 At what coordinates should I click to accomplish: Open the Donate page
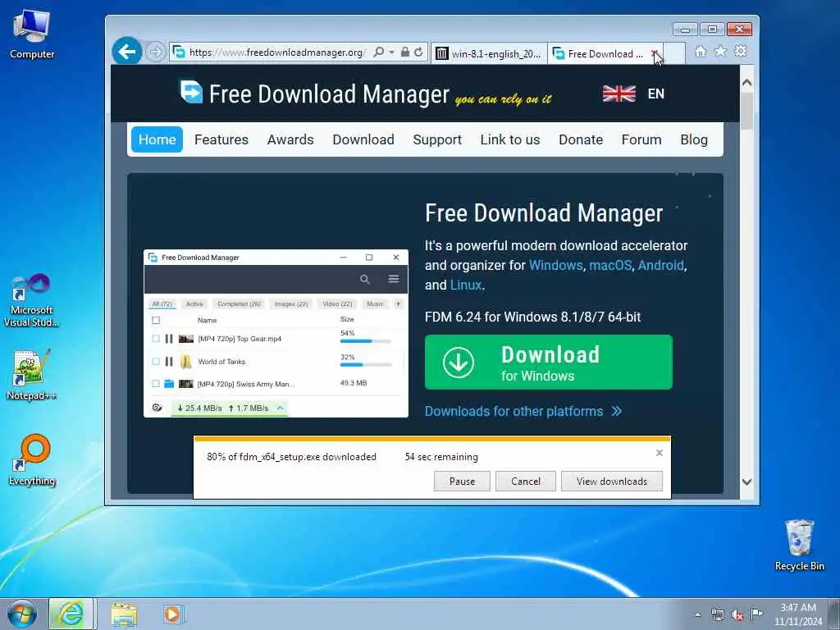(581, 139)
